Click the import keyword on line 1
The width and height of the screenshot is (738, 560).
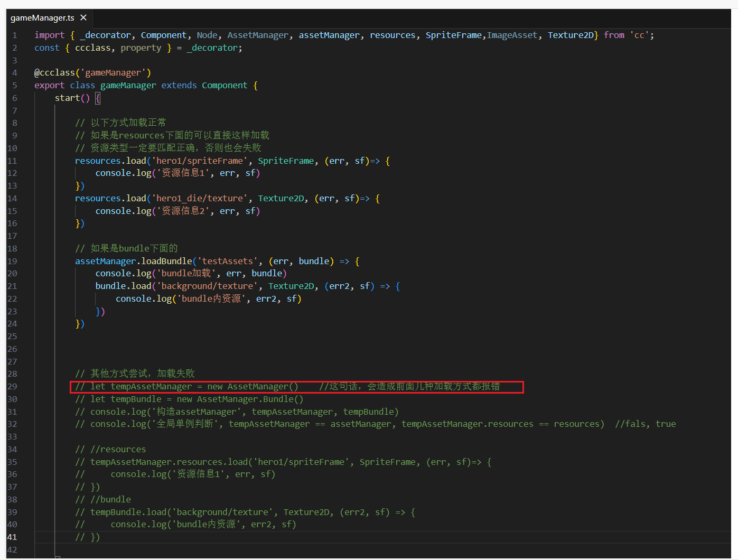50,35
